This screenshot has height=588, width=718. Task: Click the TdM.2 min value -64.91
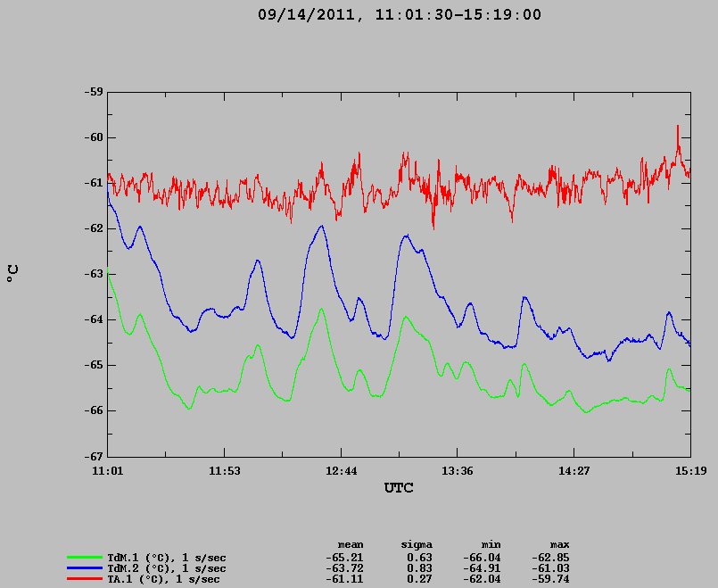482,568
